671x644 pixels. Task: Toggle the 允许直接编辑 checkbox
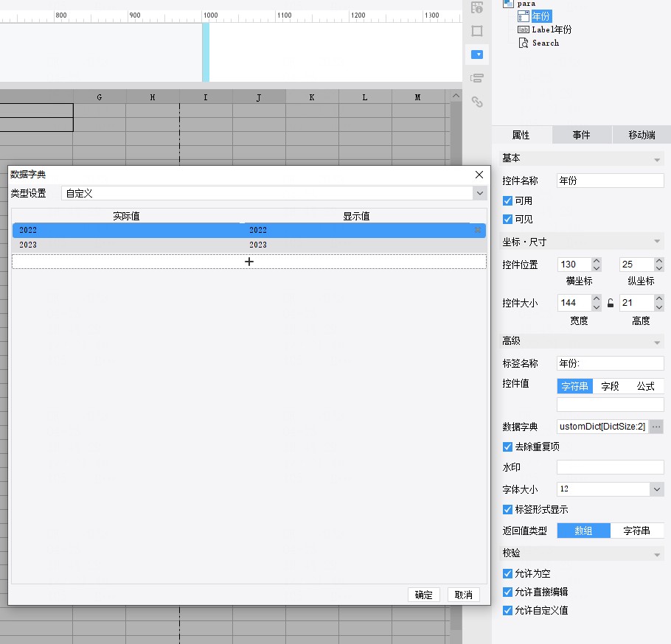coord(507,592)
